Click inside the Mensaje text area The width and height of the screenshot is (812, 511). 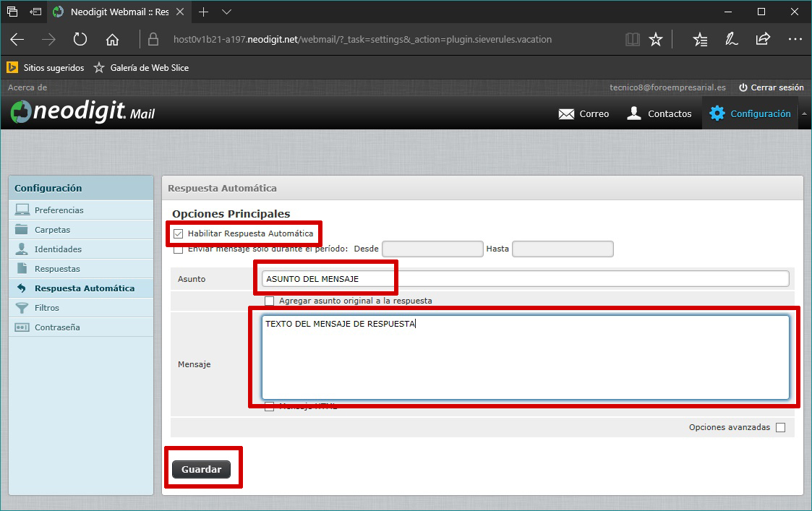pyautogui.click(x=525, y=357)
